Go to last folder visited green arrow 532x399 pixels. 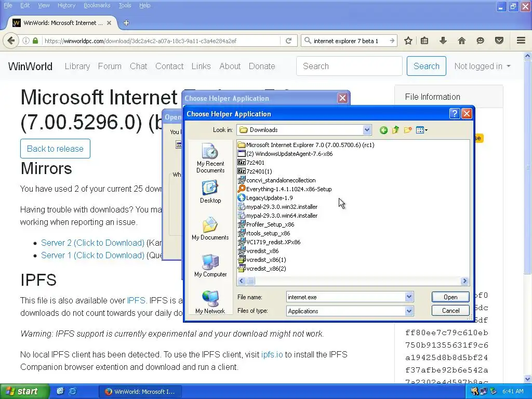click(x=383, y=130)
